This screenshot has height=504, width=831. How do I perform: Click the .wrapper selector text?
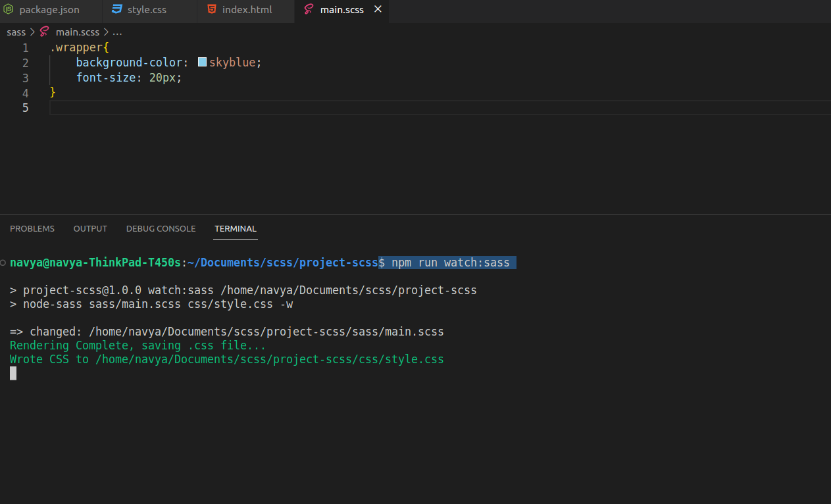click(x=76, y=48)
